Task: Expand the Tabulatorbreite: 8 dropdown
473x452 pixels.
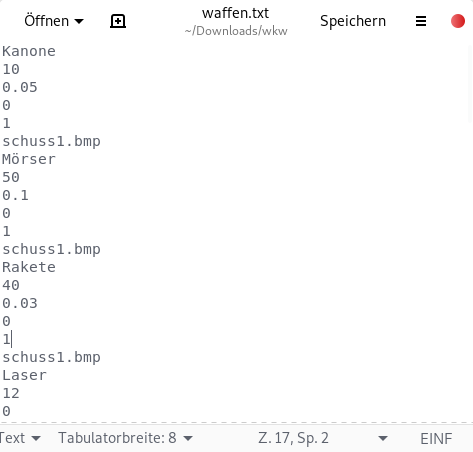Action: [125, 438]
